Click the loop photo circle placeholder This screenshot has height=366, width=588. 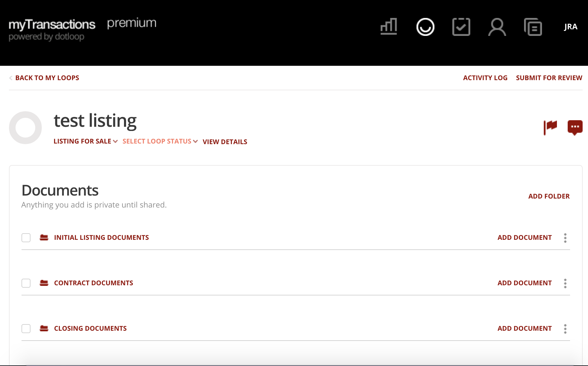click(x=25, y=128)
